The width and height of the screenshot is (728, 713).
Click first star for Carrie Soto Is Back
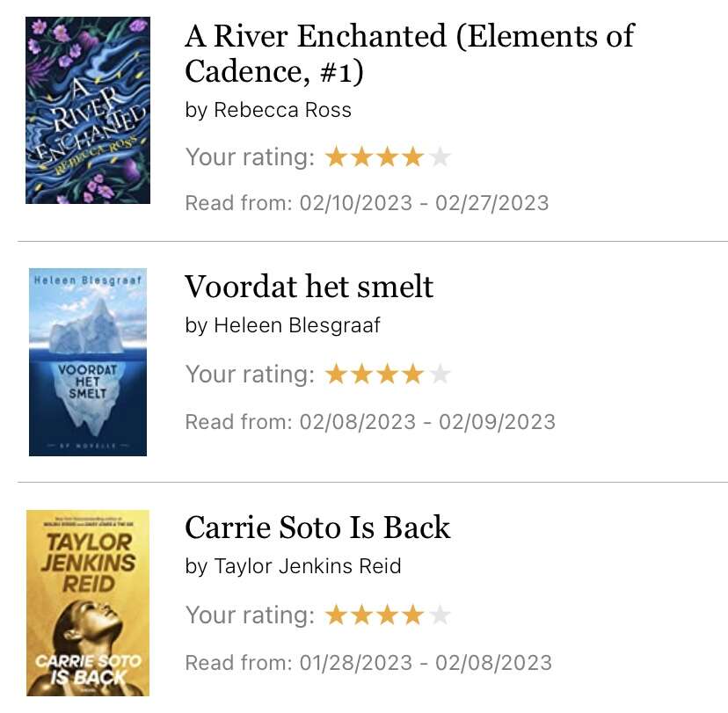[x=336, y=615]
